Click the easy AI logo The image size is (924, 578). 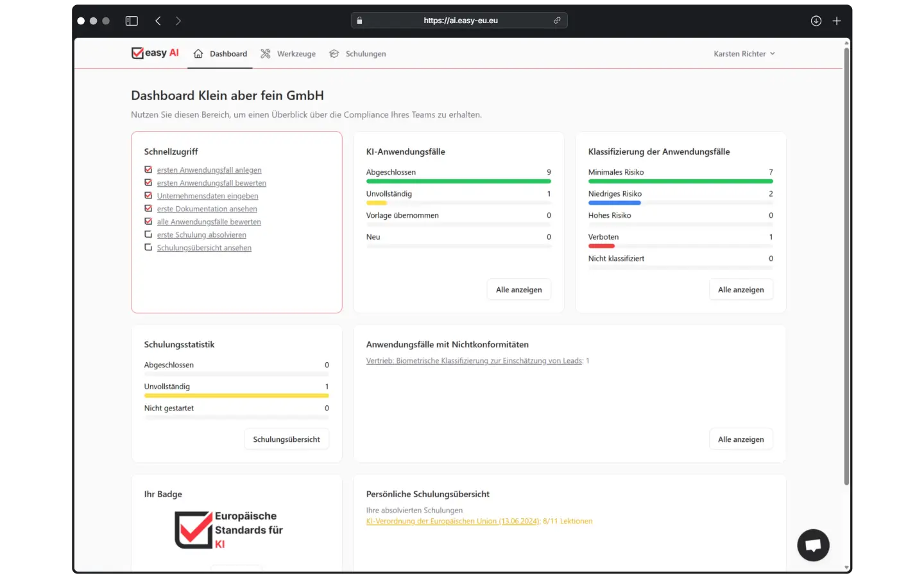[x=154, y=53]
